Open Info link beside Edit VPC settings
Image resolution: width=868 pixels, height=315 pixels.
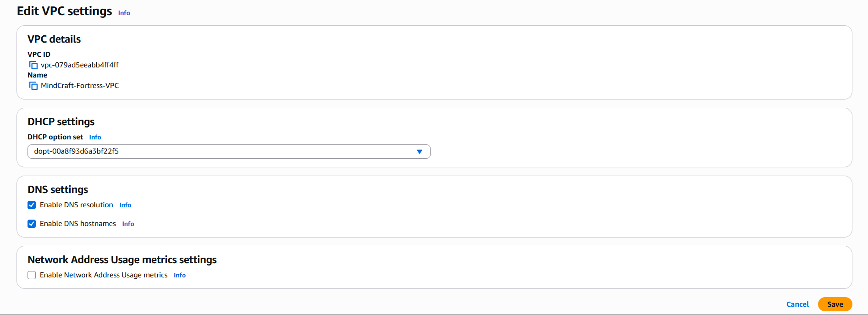click(124, 13)
